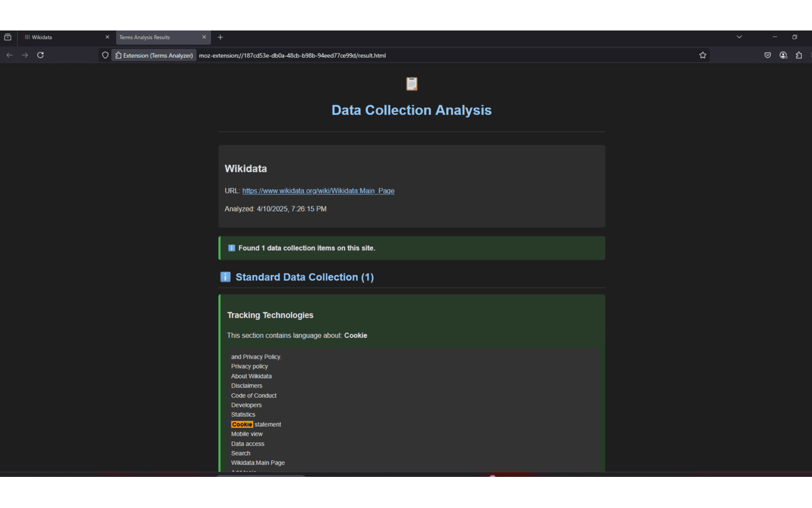Image resolution: width=812 pixels, height=508 pixels.
Task: Click the Extension (Terms Analyzer) identity badge
Action: click(154, 55)
